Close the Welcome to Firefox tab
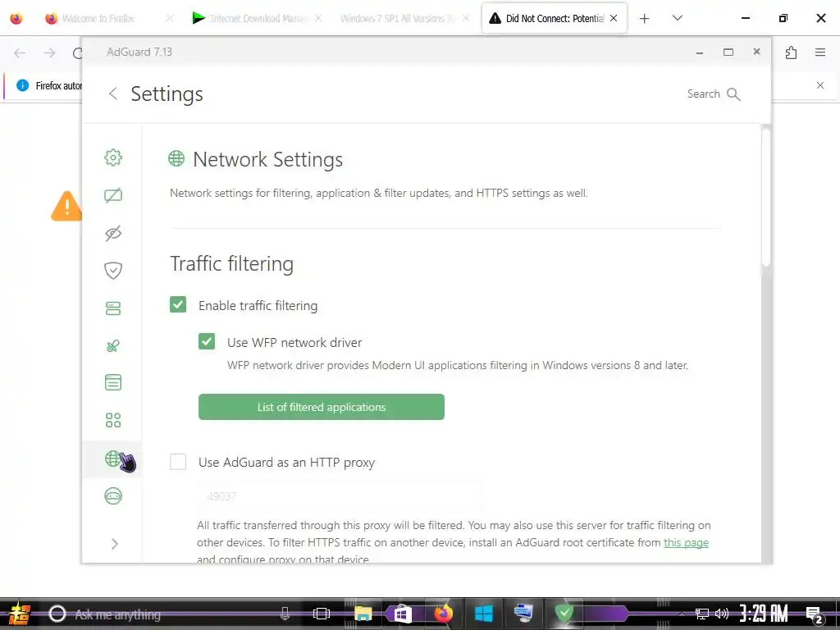The image size is (840, 630). click(170, 18)
